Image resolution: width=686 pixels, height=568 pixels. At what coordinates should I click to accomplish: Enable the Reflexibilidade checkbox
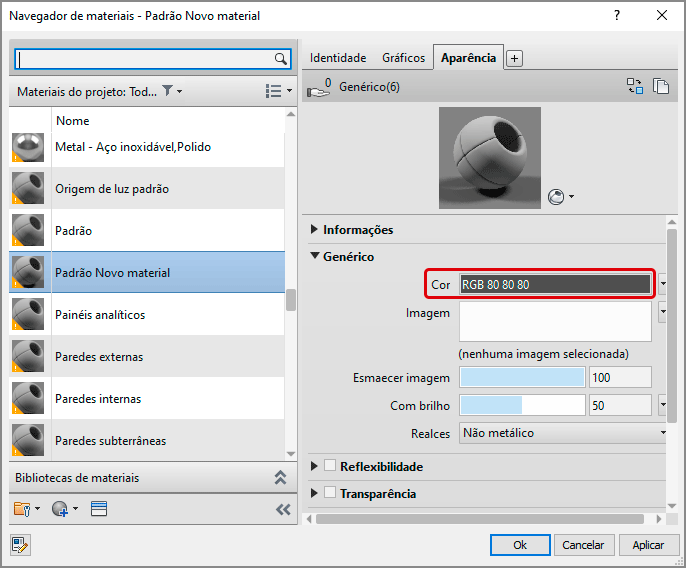pyautogui.click(x=330, y=466)
